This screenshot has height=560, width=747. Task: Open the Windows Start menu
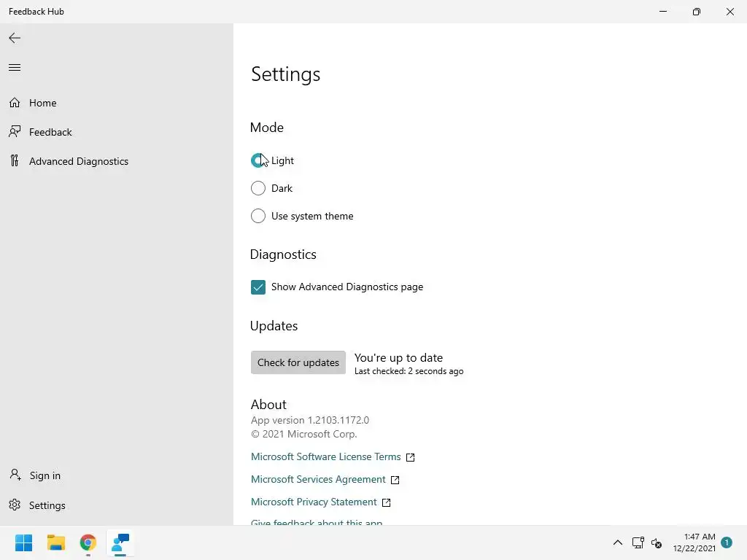tap(24, 542)
